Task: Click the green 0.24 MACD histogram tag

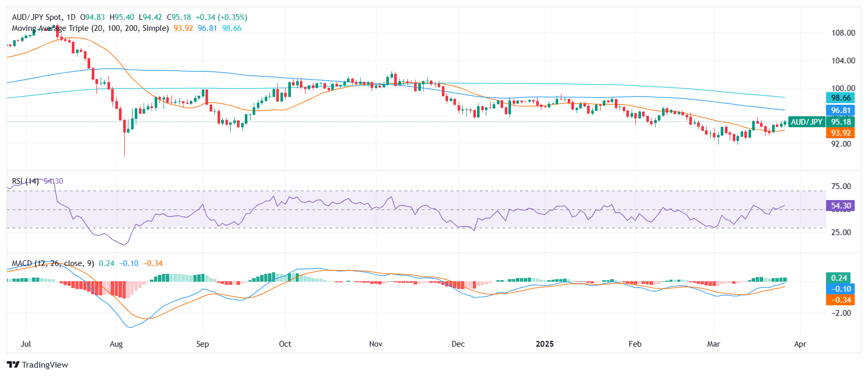Action: click(x=839, y=278)
